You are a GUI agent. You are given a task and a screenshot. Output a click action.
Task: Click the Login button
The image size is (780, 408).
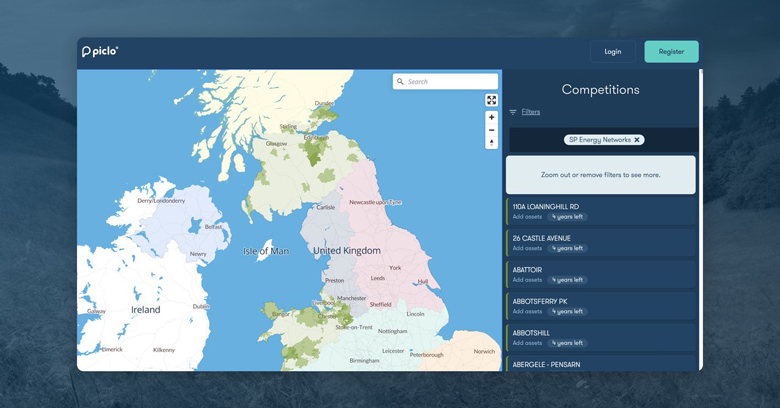coord(612,51)
